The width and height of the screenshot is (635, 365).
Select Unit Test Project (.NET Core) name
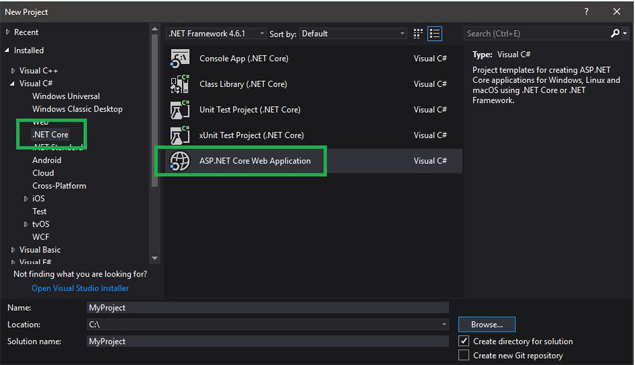250,110
